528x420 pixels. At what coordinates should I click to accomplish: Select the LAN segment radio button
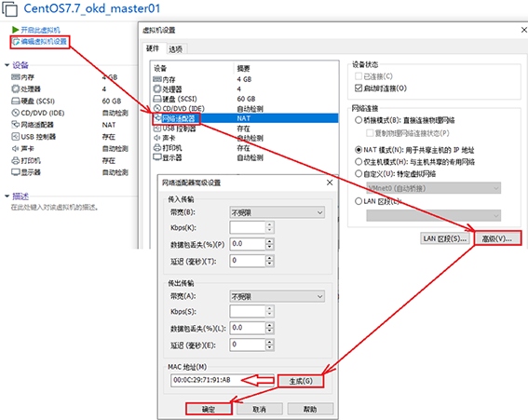tap(359, 201)
